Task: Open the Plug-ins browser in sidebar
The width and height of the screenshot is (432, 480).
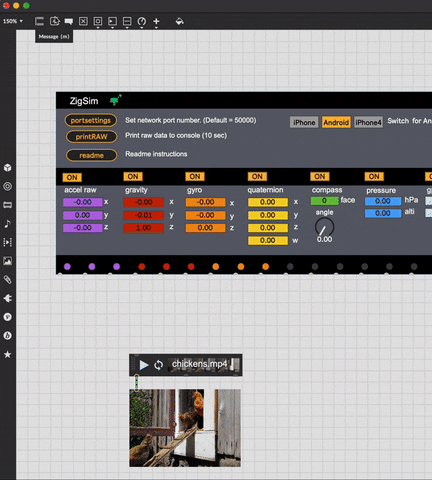Action: point(7,298)
